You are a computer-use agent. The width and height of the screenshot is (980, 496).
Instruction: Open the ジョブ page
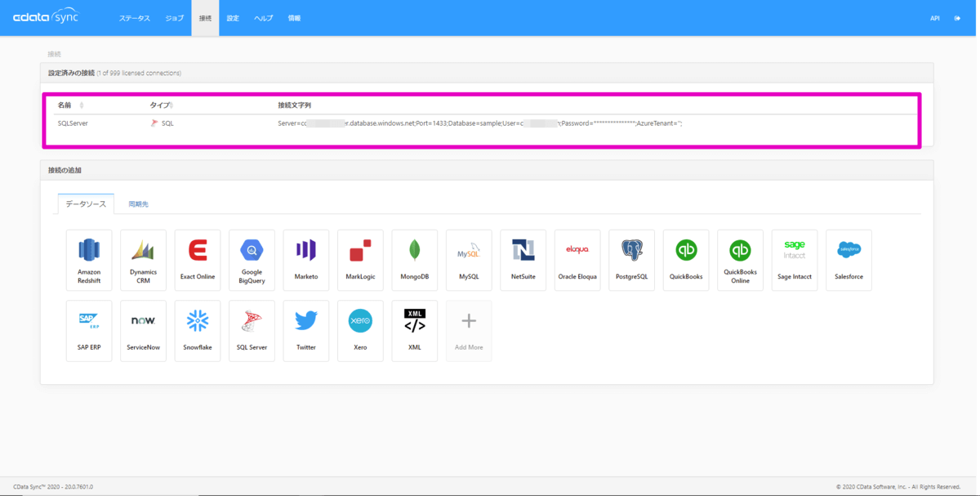pos(175,18)
